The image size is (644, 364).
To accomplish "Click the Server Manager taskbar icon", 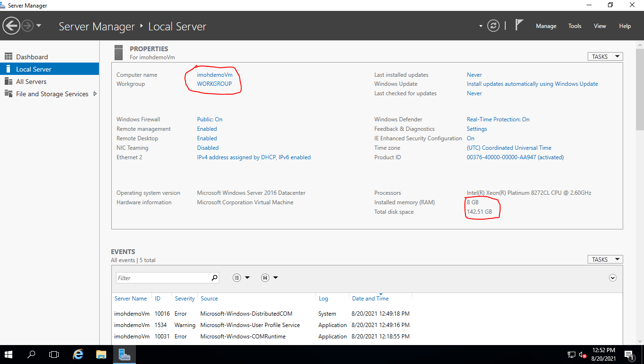I will pos(125,355).
